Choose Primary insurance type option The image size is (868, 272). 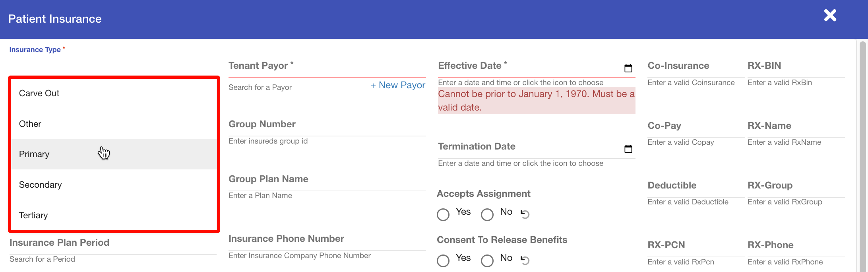[34, 154]
